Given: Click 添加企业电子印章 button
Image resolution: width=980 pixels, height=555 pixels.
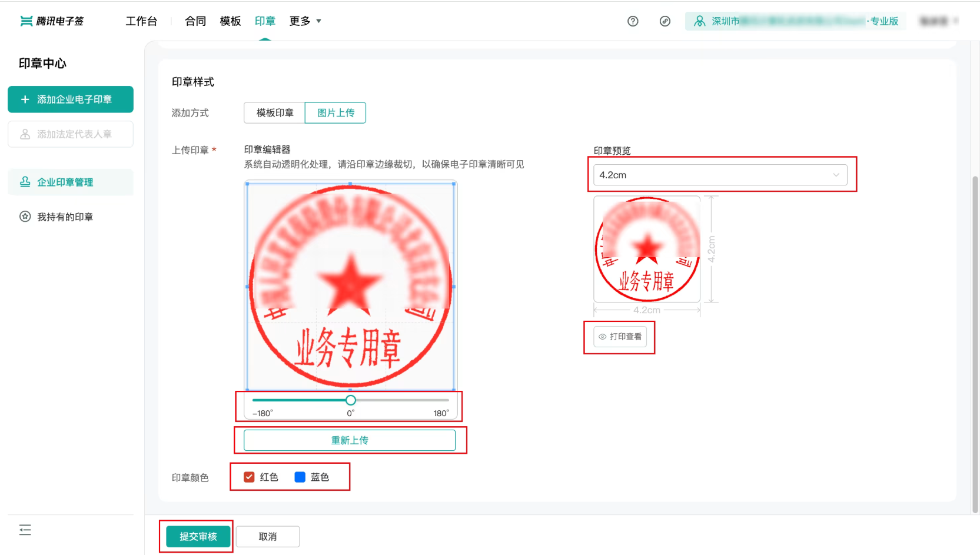Looking at the screenshot, I should 71,99.
